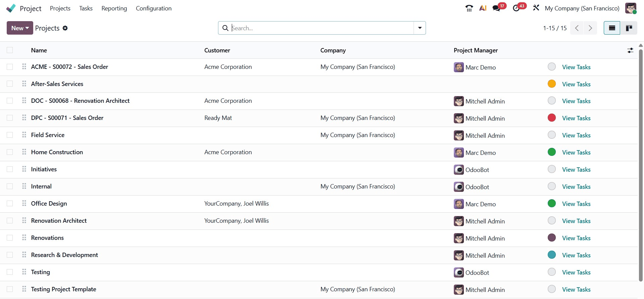The height and width of the screenshot is (299, 644).
Task: Go to previous page of records
Action: tap(577, 28)
